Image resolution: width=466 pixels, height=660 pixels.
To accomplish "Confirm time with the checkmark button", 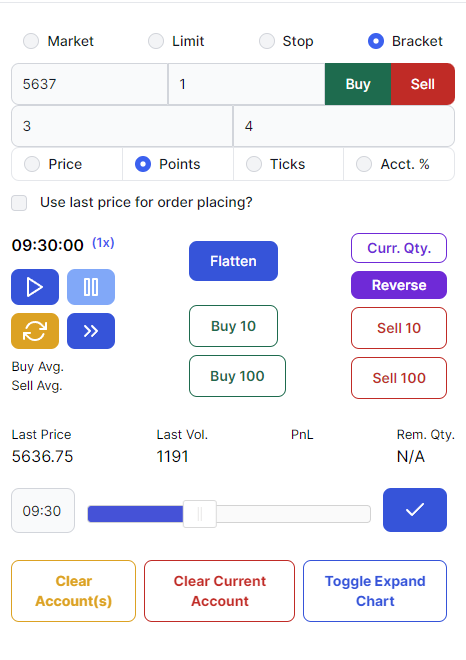I will [415, 510].
